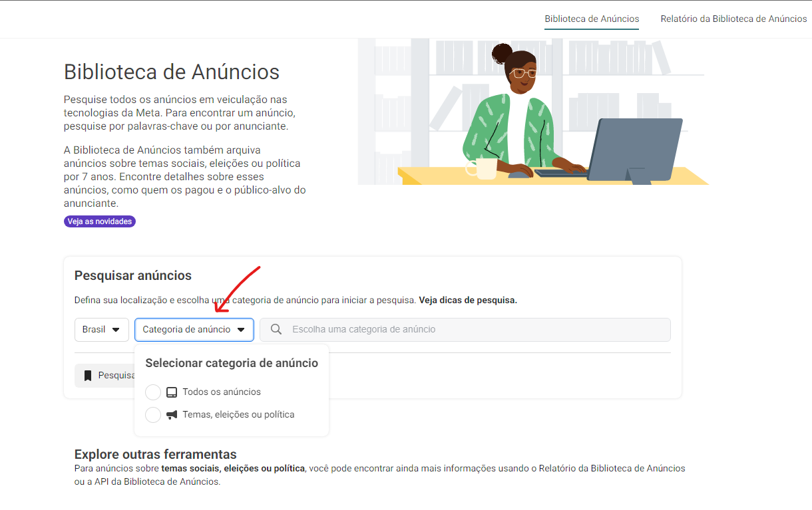The width and height of the screenshot is (812, 510).
Task: Open the Brasil country dropdown
Action: 102,330
